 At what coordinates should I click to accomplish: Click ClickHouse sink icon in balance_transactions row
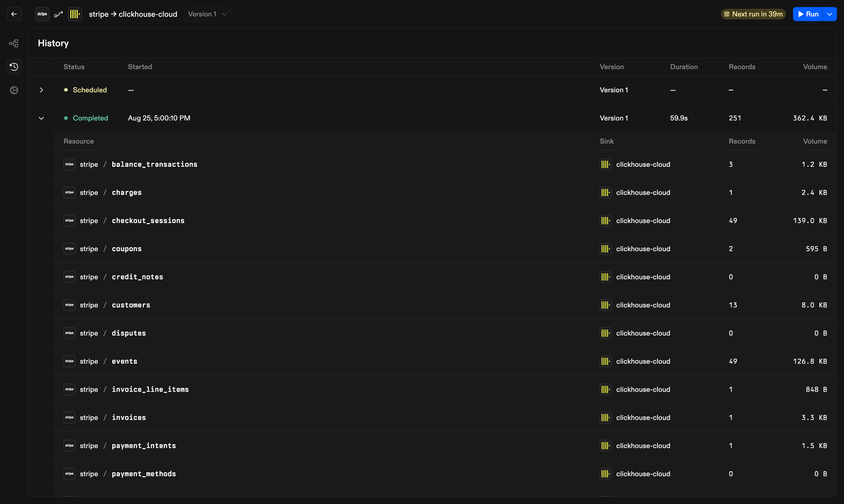[605, 164]
